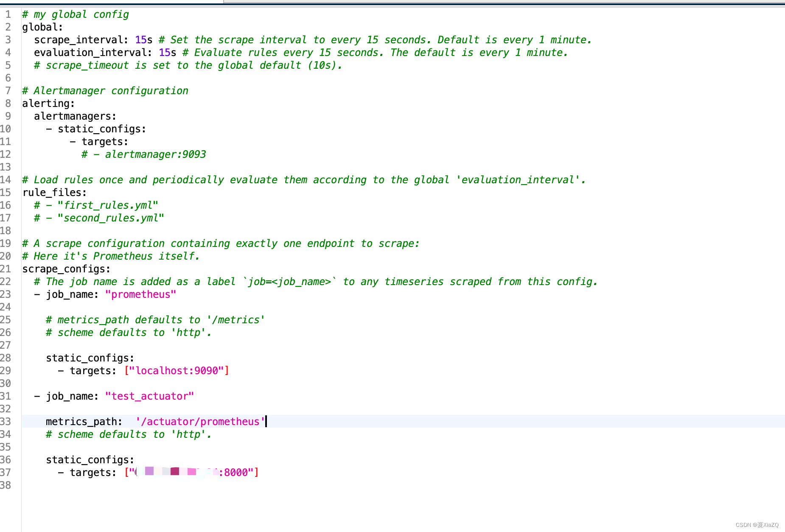
Task: Click '# - alertmanager:9093' comment
Action: pos(144,154)
